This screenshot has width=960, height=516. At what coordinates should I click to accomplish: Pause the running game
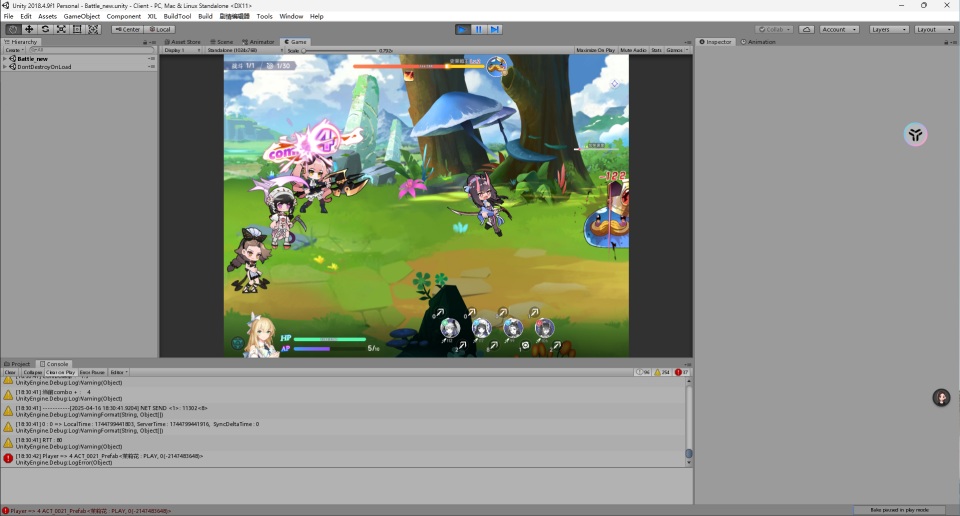tap(479, 29)
